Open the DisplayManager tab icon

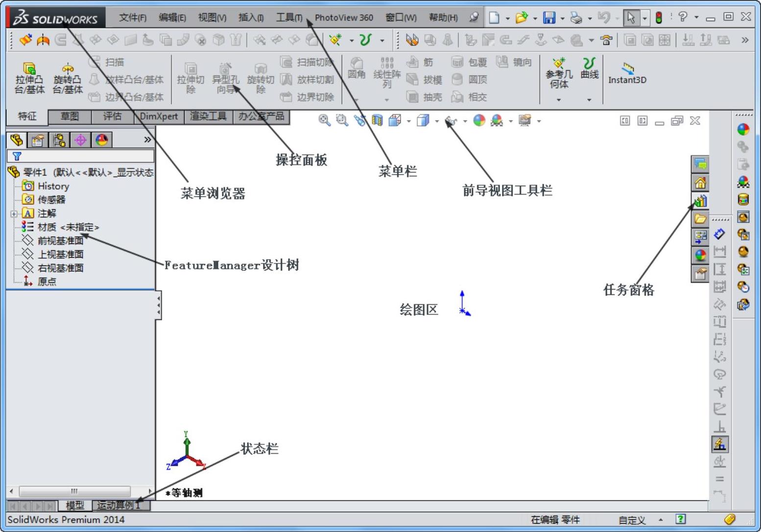(x=102, y=140)
